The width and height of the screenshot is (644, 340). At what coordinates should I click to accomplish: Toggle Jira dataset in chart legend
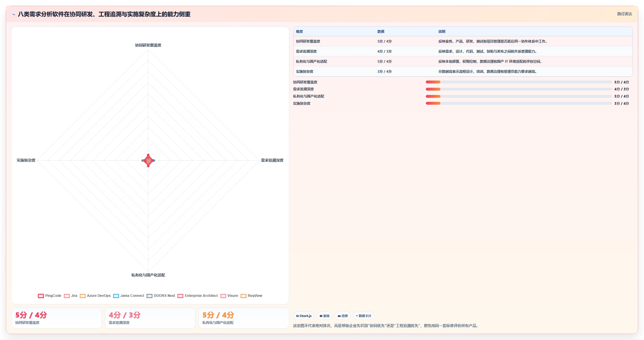pos(70,296)
